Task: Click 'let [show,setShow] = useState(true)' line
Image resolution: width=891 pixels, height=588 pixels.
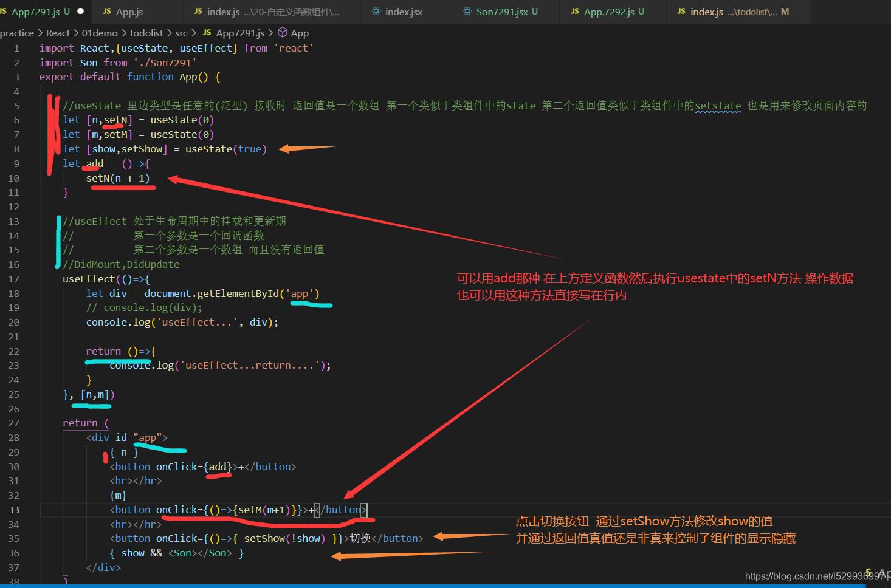Action: 165,149
